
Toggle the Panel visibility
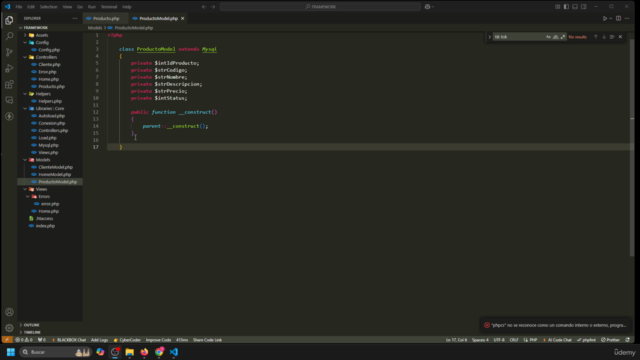click(x=575, y=7)
